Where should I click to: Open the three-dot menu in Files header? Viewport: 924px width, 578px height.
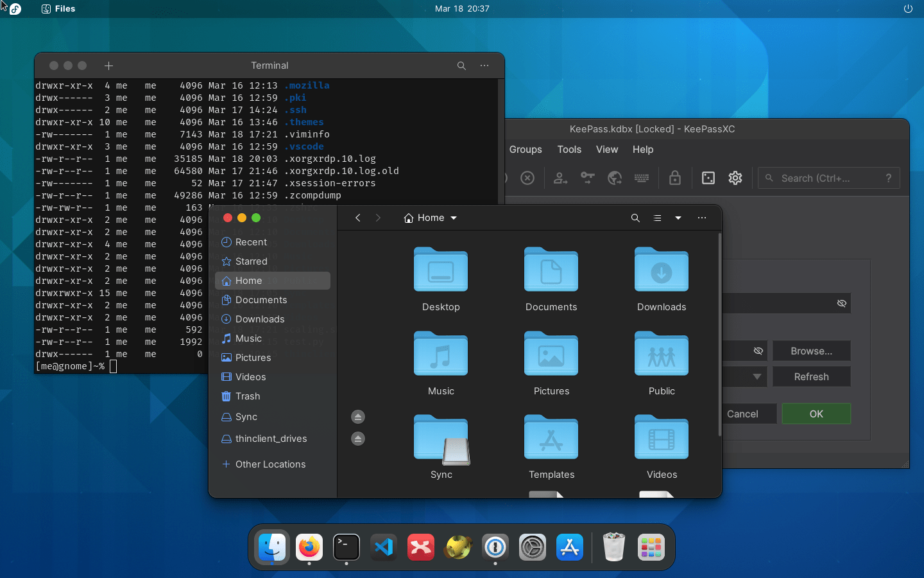702,218
